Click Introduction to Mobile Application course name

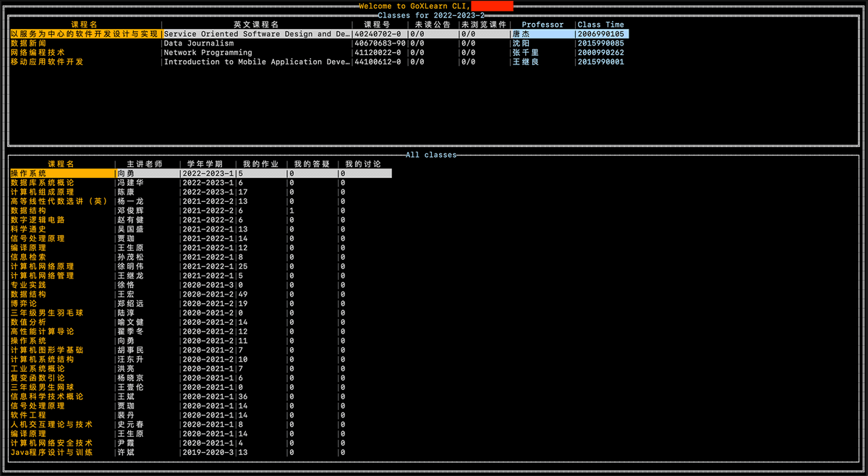pyautogui.click(x=258, y=62)
